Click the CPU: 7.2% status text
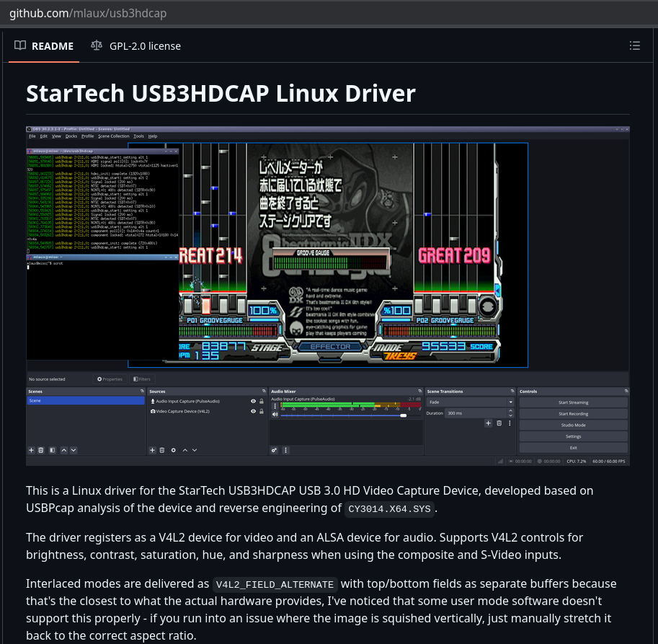Screen dimensions: 658x644 576,461
